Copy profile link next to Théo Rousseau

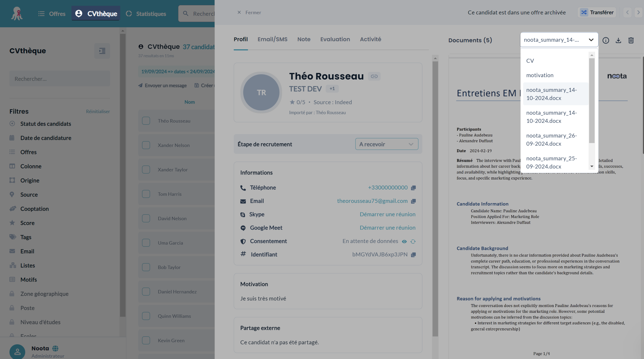(374, 76)
